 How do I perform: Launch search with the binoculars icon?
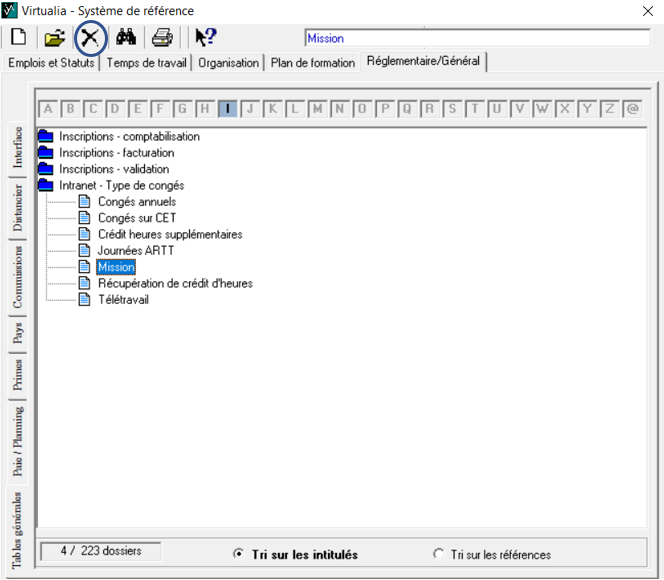pyautogui.click(x=126, y=38)
